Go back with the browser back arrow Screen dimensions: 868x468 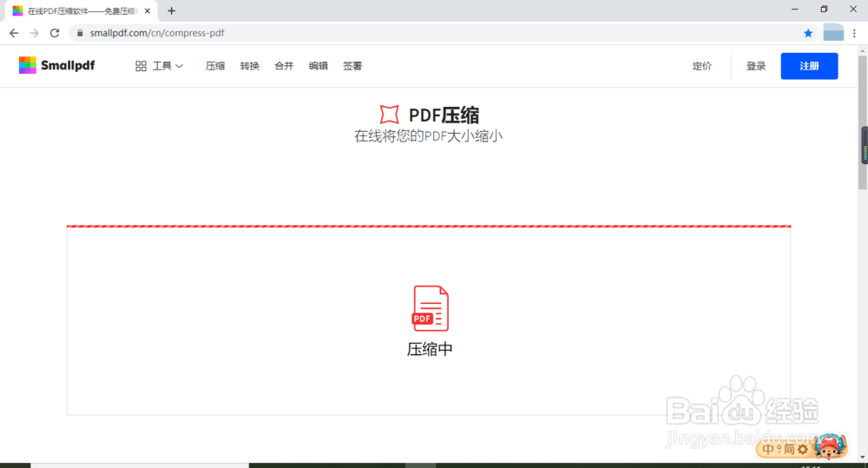pyautogui.click(x=14, y=33)
